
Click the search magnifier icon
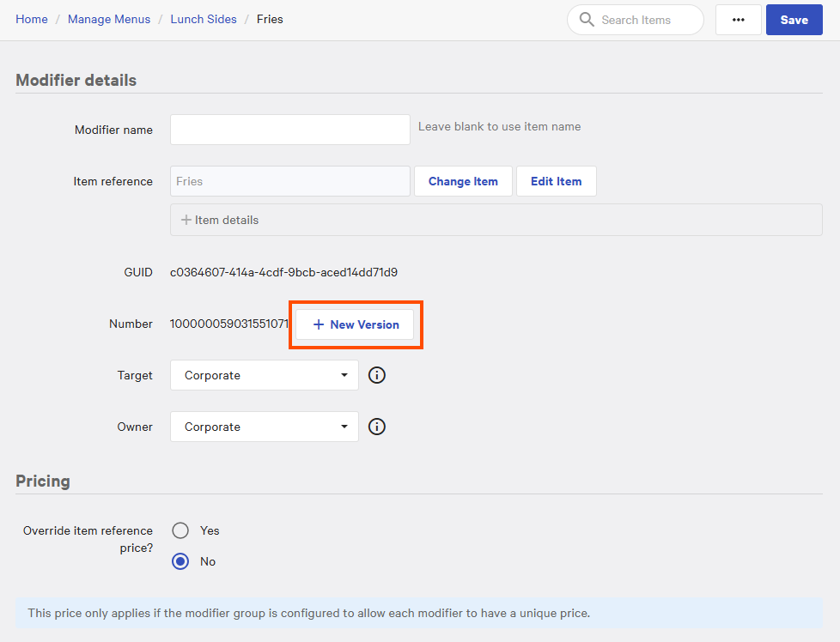coord(587,20)
